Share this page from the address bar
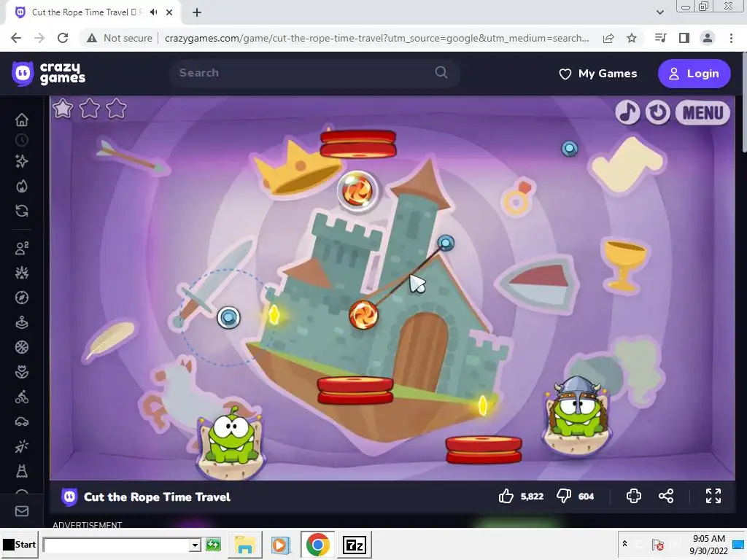Image resolution: width=747 pixels, height=560 pixels. coord(608,38)
